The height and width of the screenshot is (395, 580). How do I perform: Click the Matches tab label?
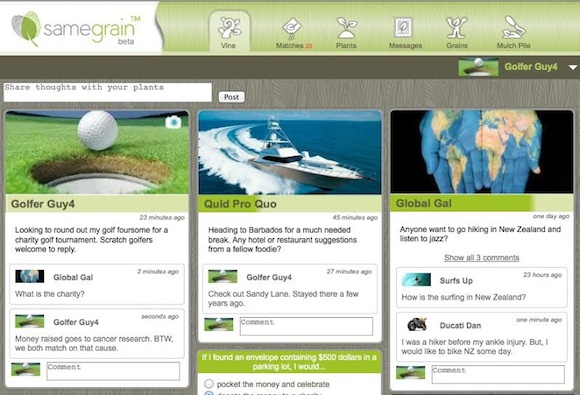click(x=290, y=45)
